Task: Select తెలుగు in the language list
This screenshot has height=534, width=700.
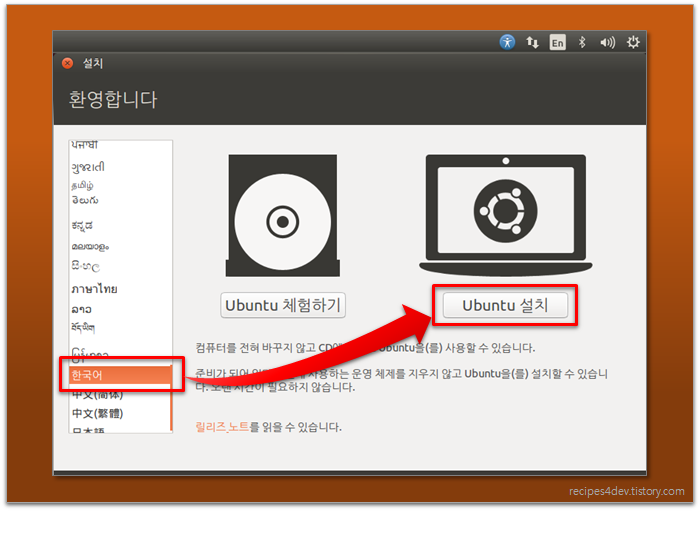Action: [x=120, y=200]
